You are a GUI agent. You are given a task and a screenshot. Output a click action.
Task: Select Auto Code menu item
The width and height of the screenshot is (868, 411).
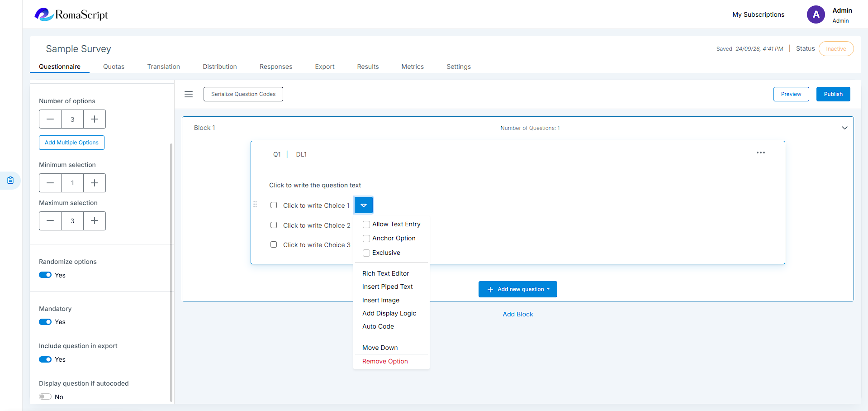(378, 326)
